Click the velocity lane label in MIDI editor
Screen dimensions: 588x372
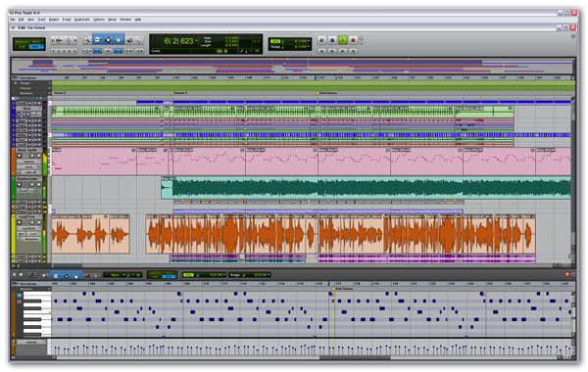point(31,342)
